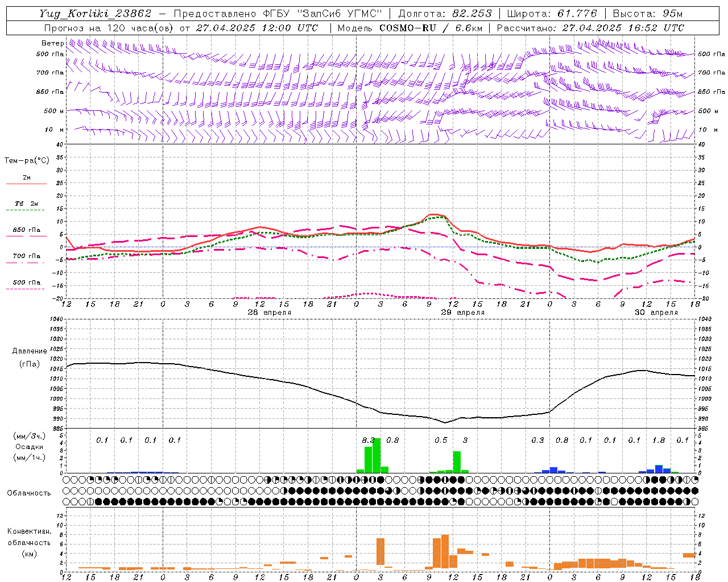Click the tallest green precipitation bar on 29 апреля
Image resolution: width=728 pixels, height=582 pixels.
377,455
